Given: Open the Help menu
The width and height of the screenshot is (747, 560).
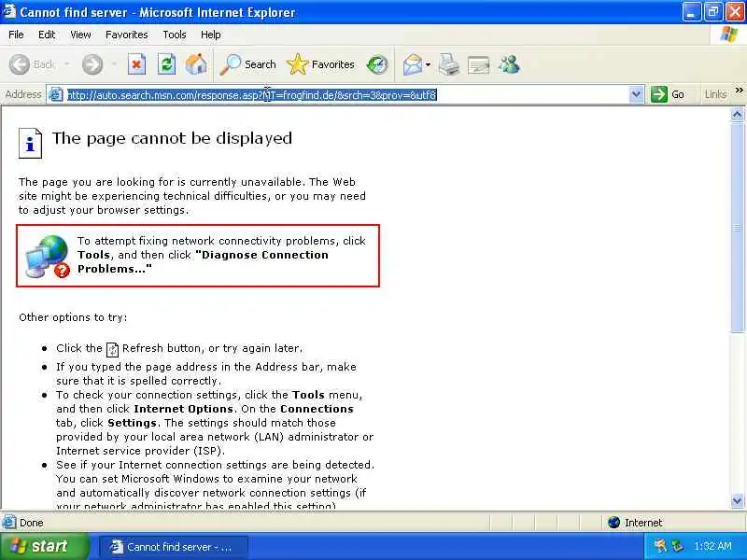Looking at the screenshot, I should [211, 35].
